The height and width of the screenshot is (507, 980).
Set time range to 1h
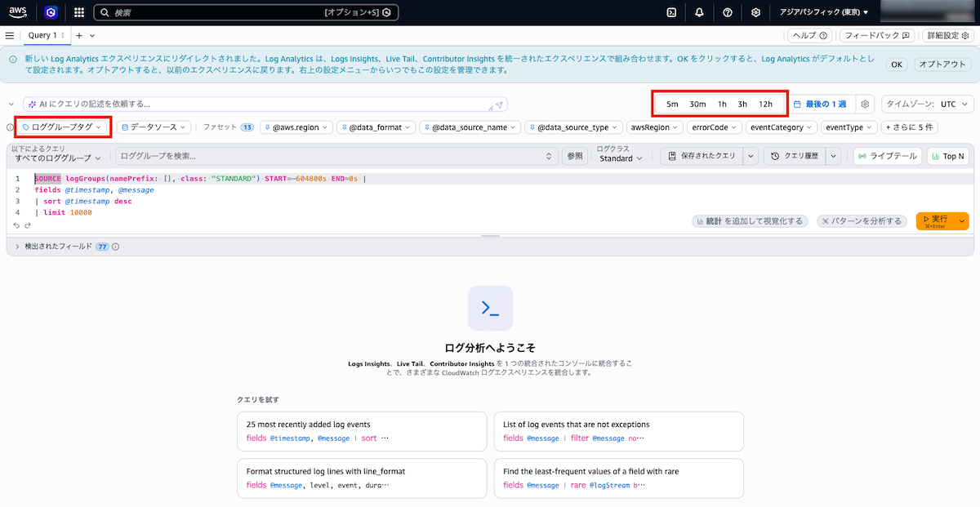(722, 105)
